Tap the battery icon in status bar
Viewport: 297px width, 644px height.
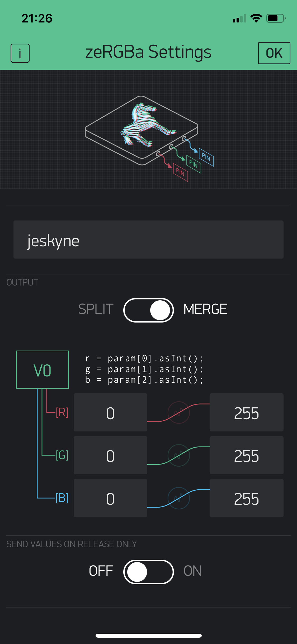tap(276, 18)
